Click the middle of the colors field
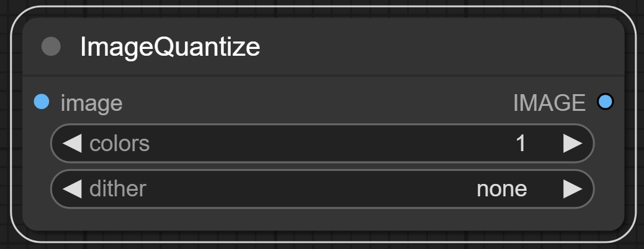 [x=323, y=144]
